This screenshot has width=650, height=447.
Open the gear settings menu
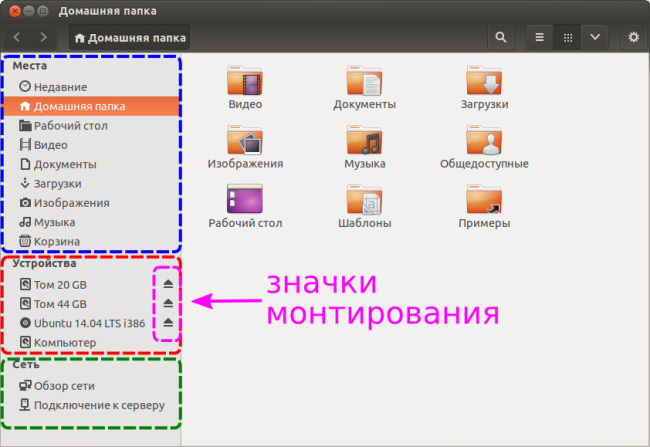coord(633,37)
